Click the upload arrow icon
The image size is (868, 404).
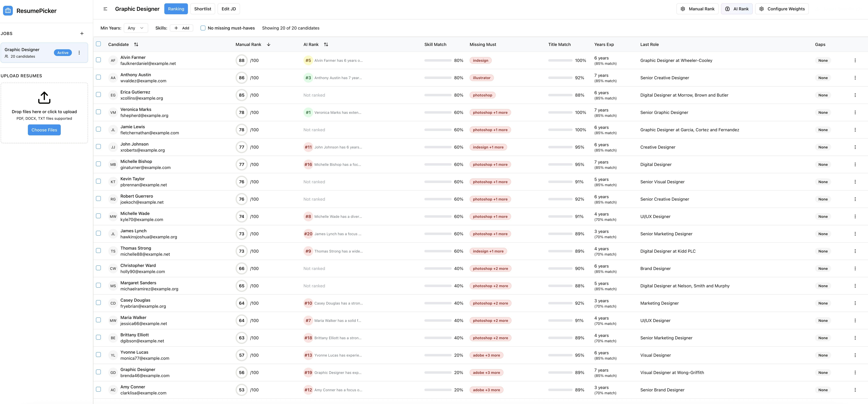pos(44,98)
